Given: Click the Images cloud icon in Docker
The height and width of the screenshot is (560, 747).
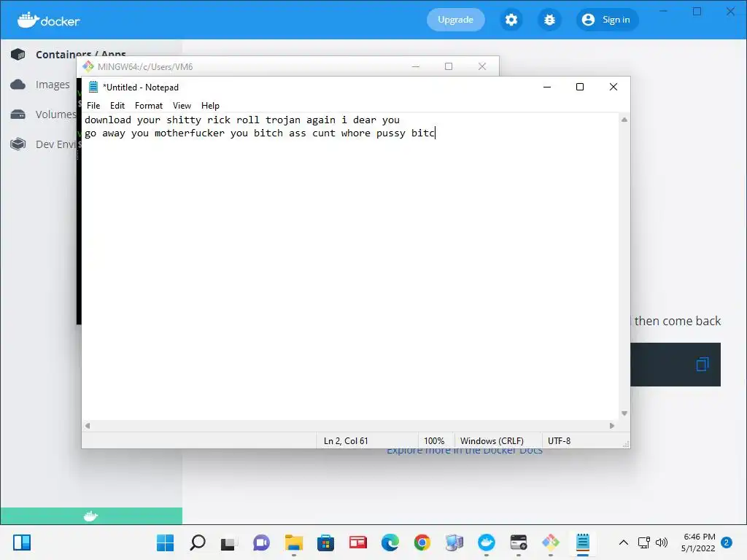Looking at the screenshot, I should pos(18,85).
